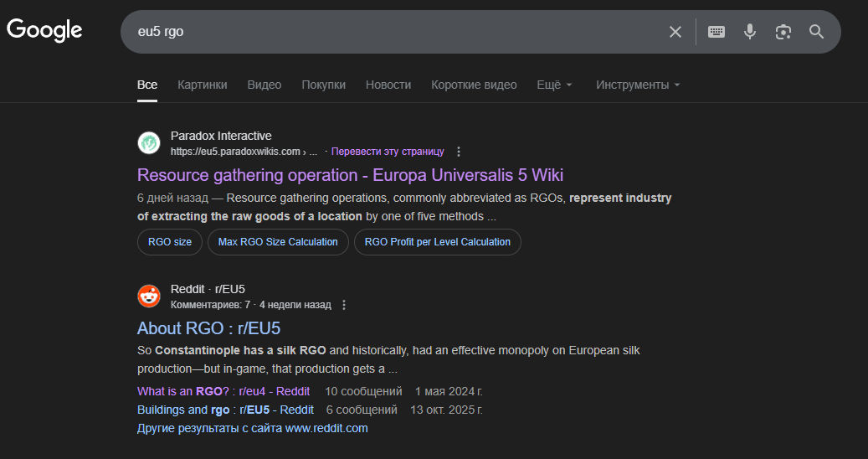Click the "Reddit · r/EU5" source name
The width and height of the screenshot is (868, 459).
tap(208, 289)
